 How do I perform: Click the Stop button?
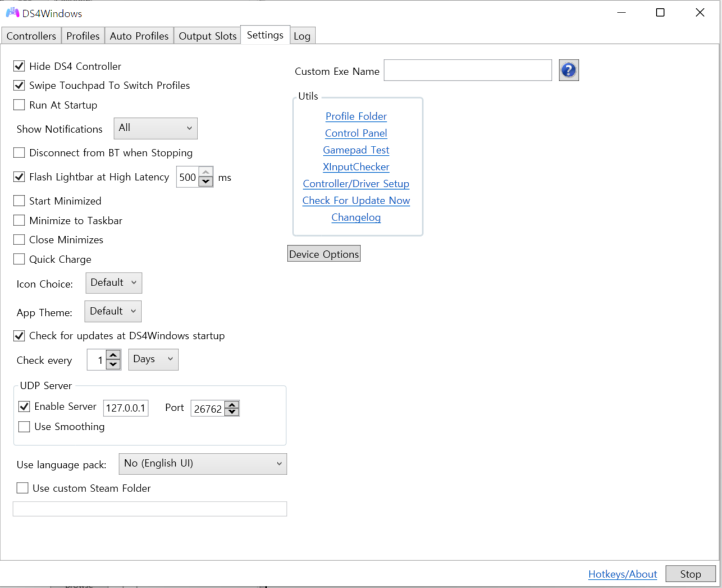pos(691,574)
